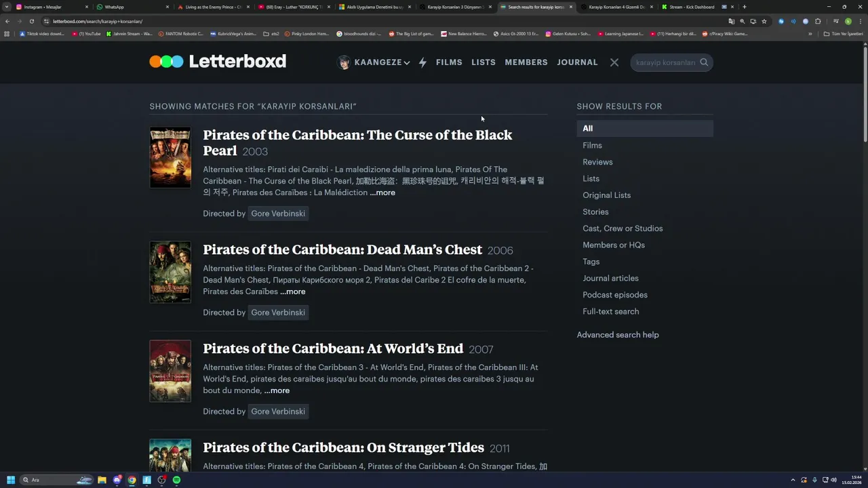Open Spotify from the taskbar

tap(176, 480)
